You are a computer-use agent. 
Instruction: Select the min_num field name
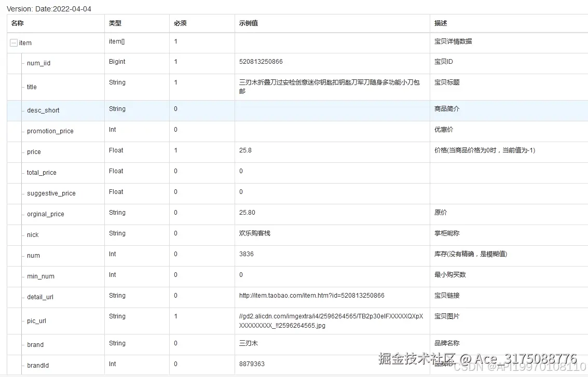(x=40, y=276)
